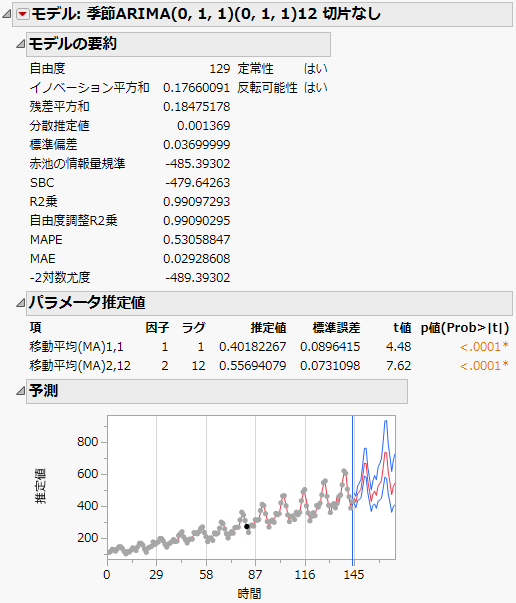Select the SBC value -479.64263
516x603 pixels.
pos(198,183)
